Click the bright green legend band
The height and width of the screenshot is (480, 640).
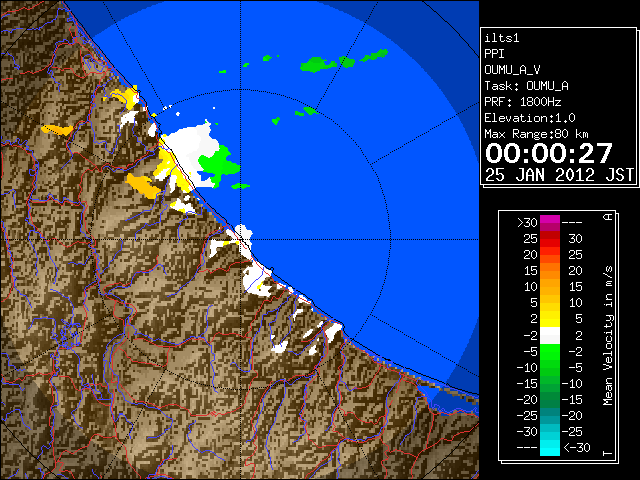pyautogui.click(x=550, y=352)
